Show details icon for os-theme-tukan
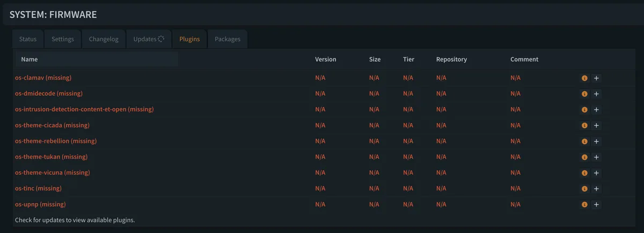The image size is (644, 233). point(584,157)
